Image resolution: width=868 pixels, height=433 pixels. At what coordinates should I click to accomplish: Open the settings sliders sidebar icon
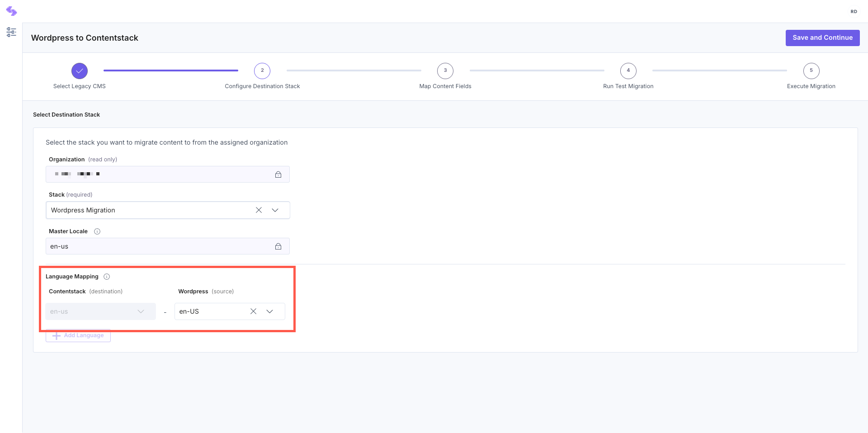click(11, 32)
